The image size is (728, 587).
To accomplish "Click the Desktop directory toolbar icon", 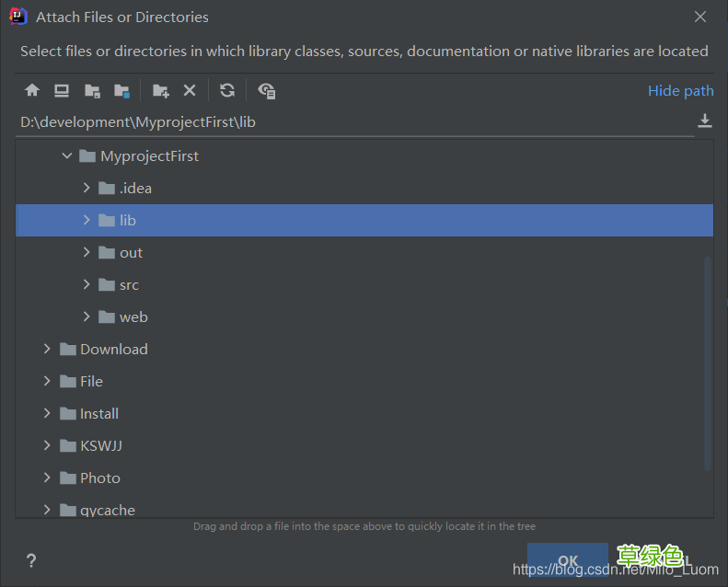I will pyautogui.click(x=62, y=90).
